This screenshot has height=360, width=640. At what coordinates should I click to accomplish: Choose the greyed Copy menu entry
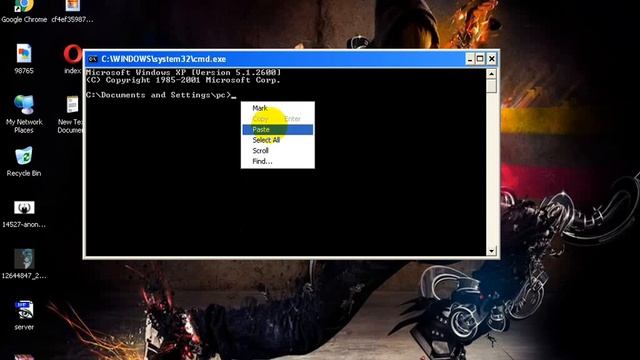click(x=278, y=119)
